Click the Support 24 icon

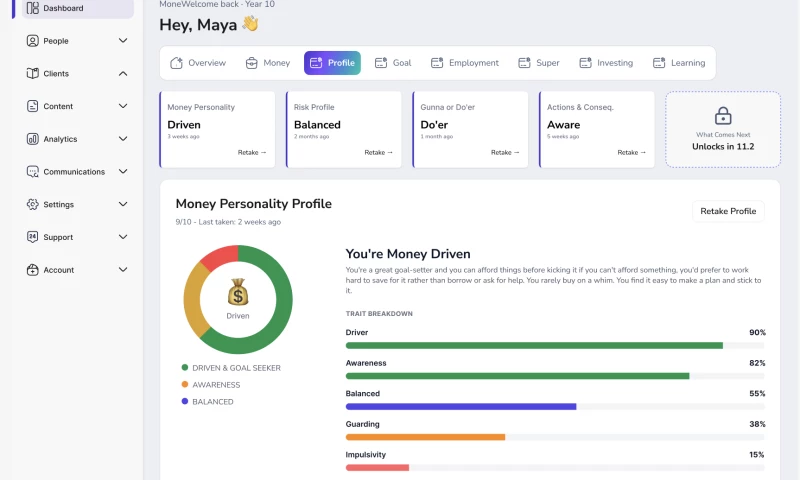tap(33, 237)
